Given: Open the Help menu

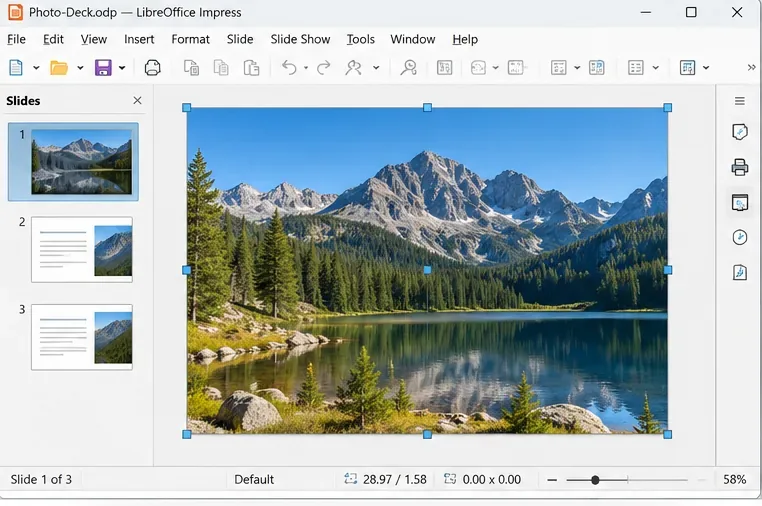Looking at the screenshot, I should 465,39.
